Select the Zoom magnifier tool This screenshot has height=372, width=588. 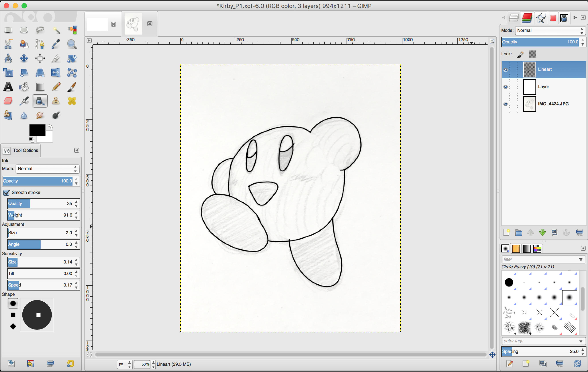(72, 44)
